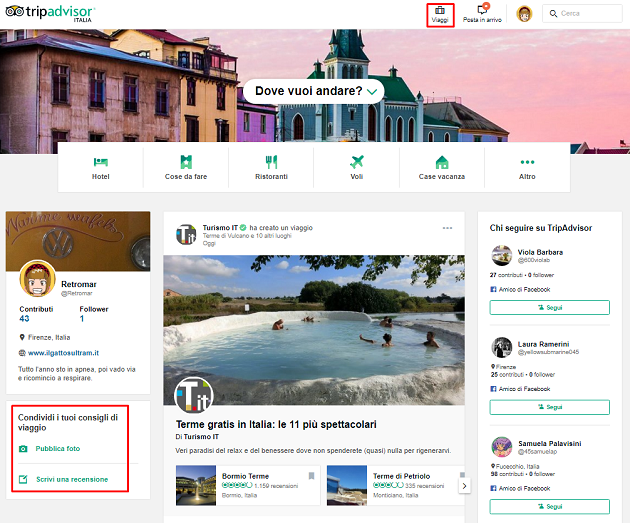Image resolution: width=630 pixels, height=523 pixels.
Task: Open the Bormio Terme title
Action: point(245,476)
